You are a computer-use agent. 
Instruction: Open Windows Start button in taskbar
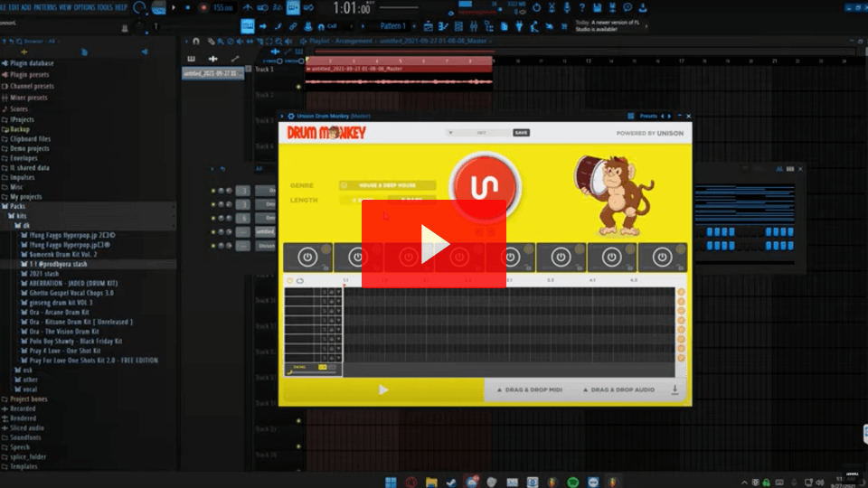(x=391, y=482)
